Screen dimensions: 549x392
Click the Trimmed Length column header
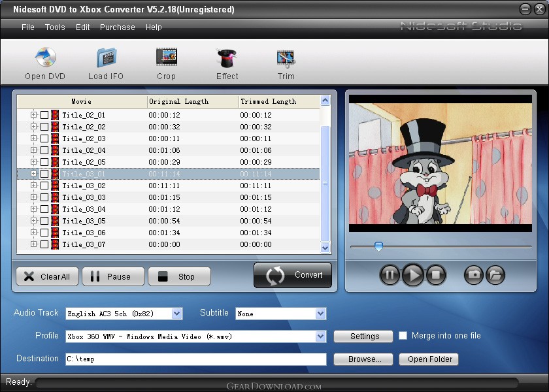[x=279, y=101]
